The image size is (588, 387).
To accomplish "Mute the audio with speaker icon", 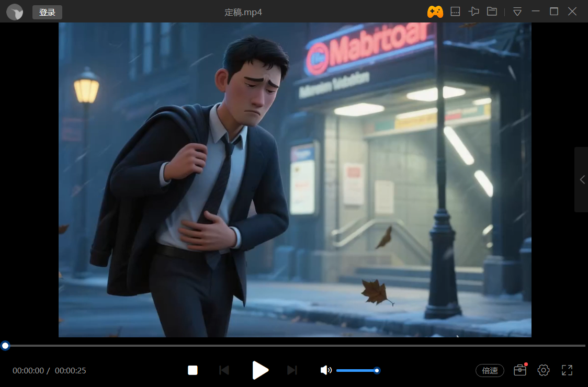I will (326, 370).
